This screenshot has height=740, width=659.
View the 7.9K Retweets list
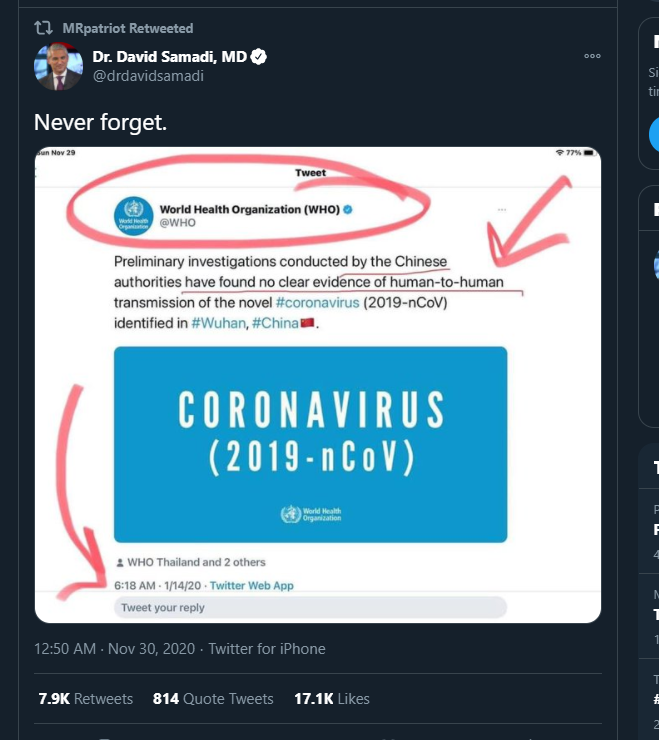point(86,699)
